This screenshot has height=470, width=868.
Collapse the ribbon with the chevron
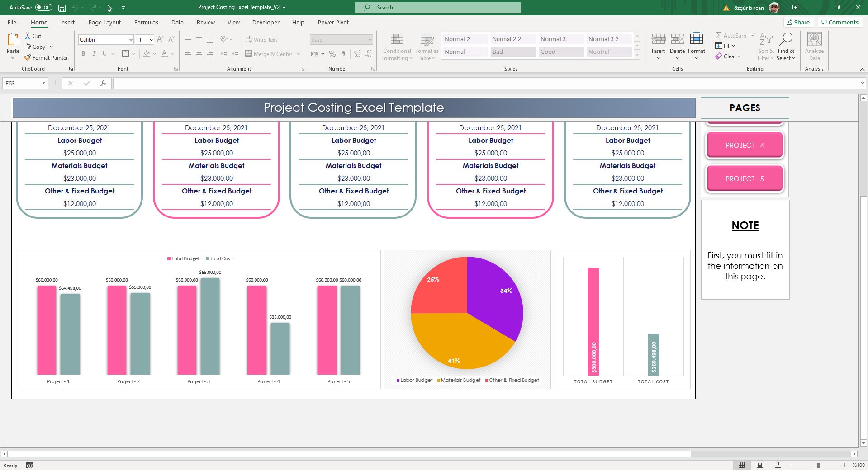(862, 69)
